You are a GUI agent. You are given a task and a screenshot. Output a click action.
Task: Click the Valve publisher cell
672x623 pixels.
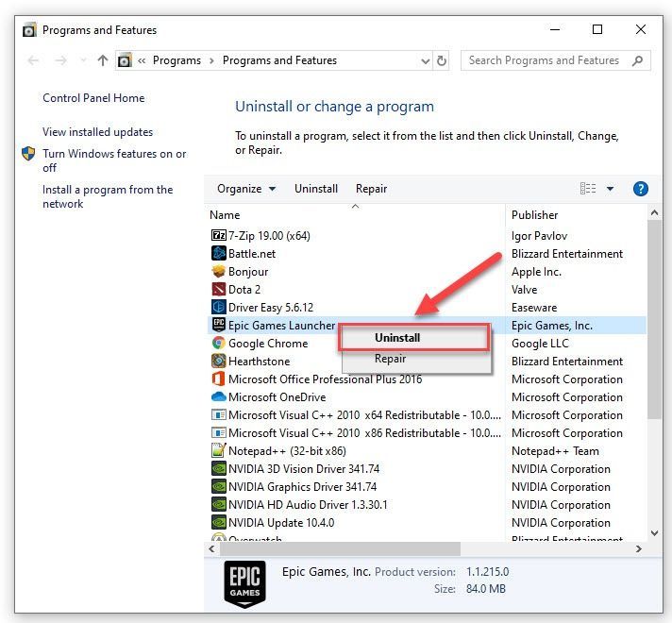click(524, 290)
